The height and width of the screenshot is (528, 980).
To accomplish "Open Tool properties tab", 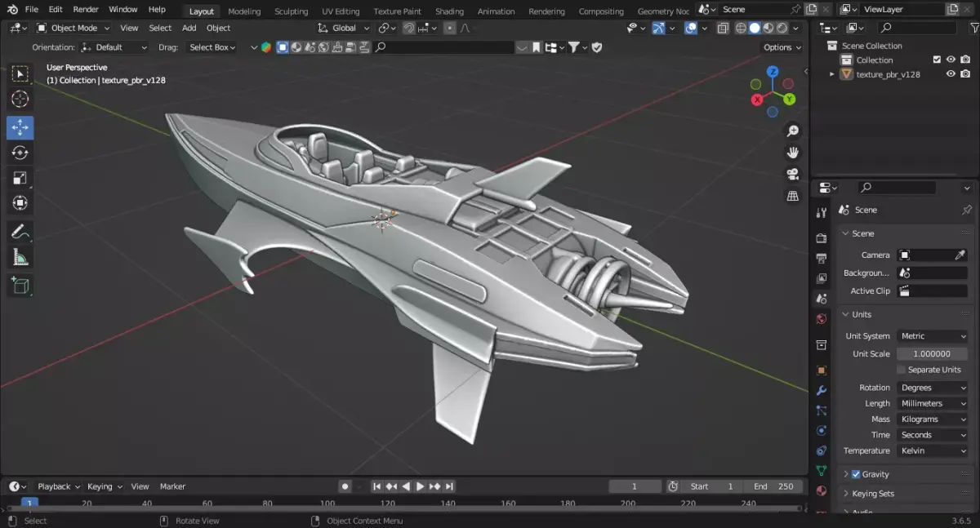I will click(x=822, y=213).
